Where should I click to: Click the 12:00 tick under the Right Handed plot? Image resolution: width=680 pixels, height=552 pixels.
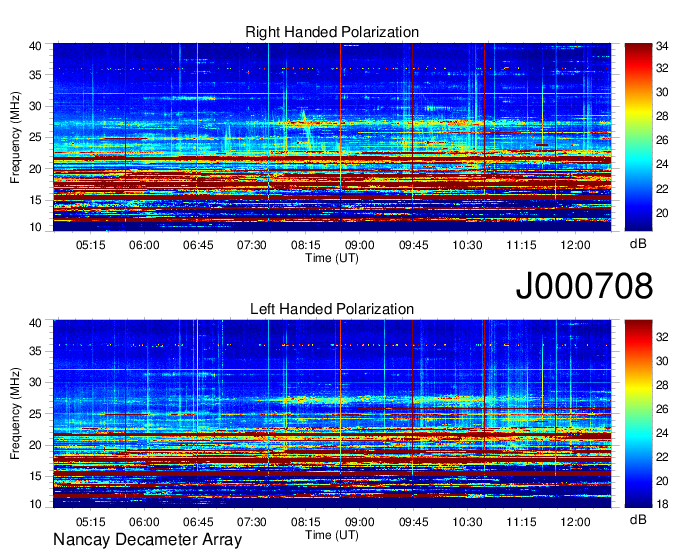point(575,245)
